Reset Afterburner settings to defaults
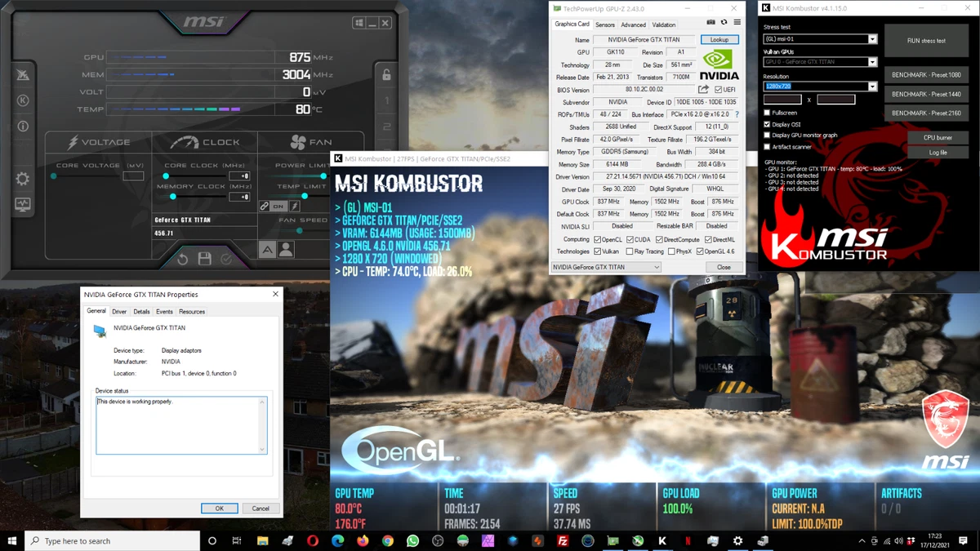The height and width of the screenshot is (551, 980). (x=183, y=259)
